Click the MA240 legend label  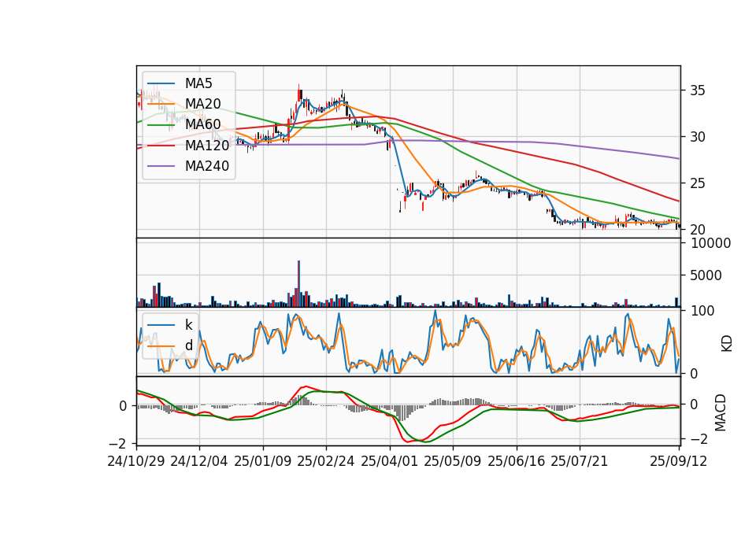(x=207, y=166)
